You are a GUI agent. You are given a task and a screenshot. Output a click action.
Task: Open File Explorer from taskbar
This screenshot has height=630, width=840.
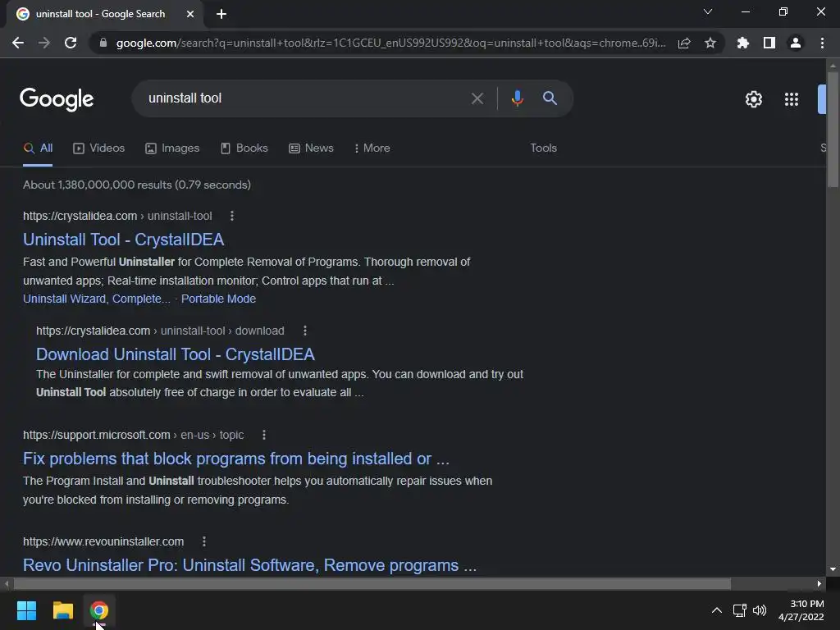coord(62,610)
